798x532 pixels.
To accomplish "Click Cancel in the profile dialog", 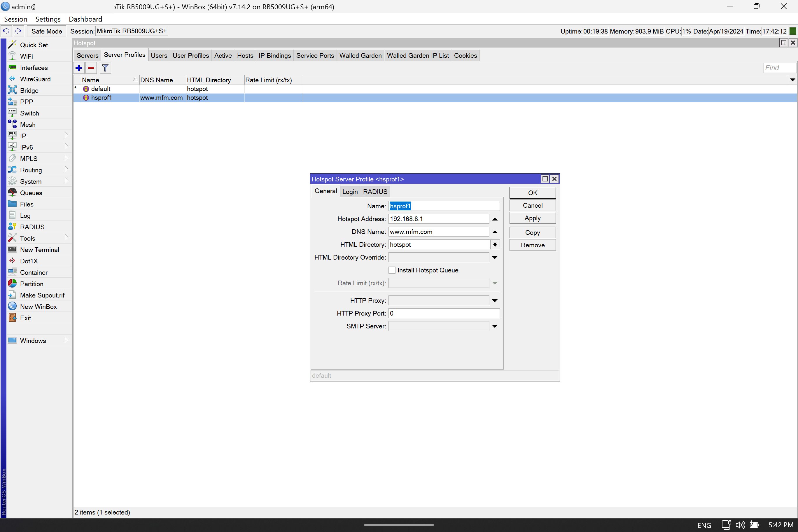I will pos(532,206).
